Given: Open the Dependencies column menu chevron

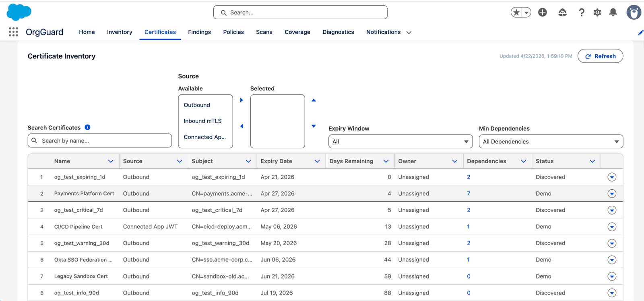Looking at the screenshot, I should pos(524,161).
